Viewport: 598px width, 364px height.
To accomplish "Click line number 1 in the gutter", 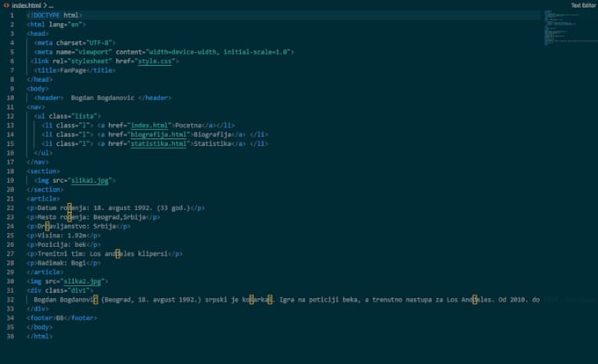I will click(11, 15).
